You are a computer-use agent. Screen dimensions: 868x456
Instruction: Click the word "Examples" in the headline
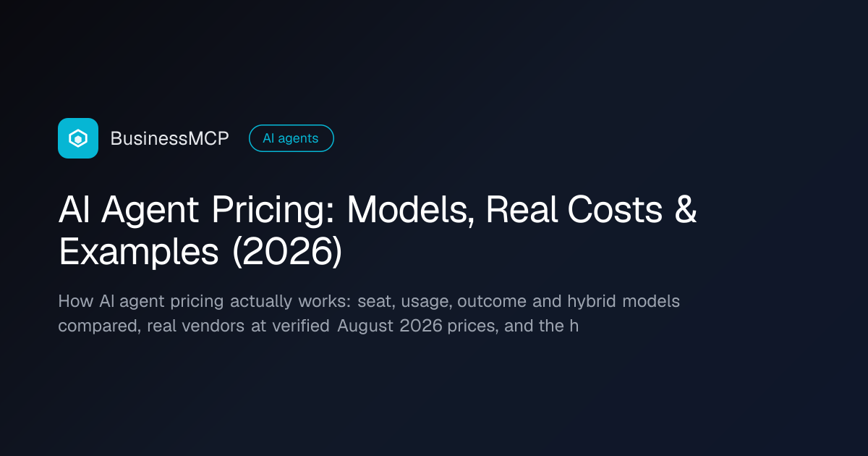pos(139,252)
